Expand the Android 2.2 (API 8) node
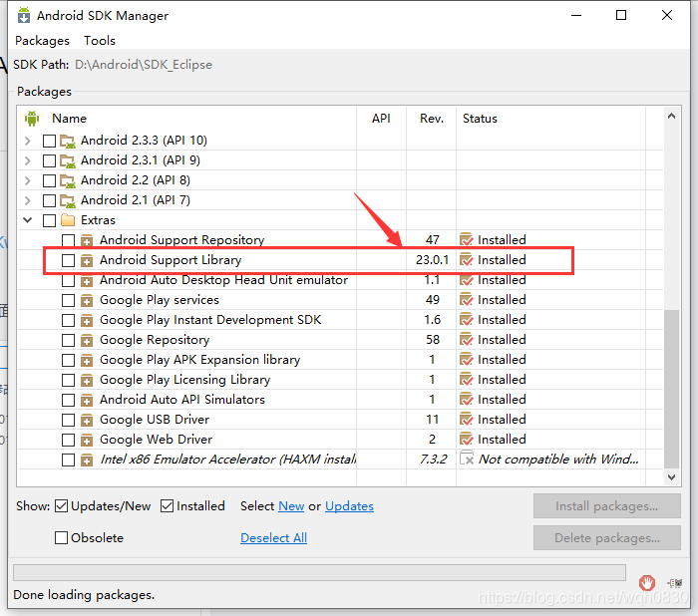The height and width of the screenshot is (616, 698). [28, 181]
